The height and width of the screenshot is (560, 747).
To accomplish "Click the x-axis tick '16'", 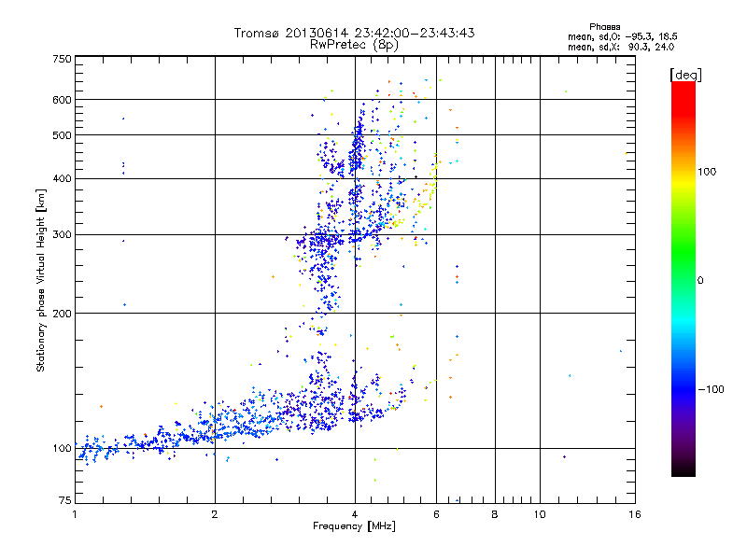I will tap(635, 514).
